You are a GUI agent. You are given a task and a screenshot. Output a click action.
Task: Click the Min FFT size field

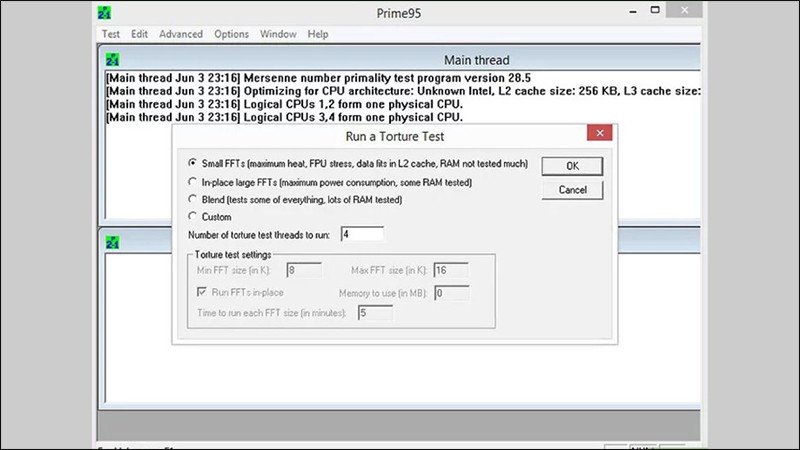click(304, 270)
